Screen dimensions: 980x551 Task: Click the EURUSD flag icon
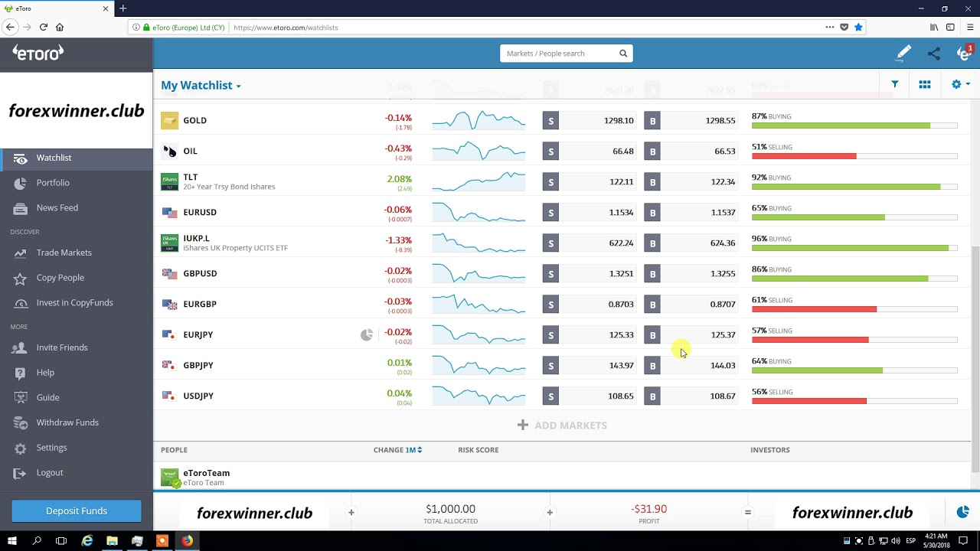click(169, 212)
